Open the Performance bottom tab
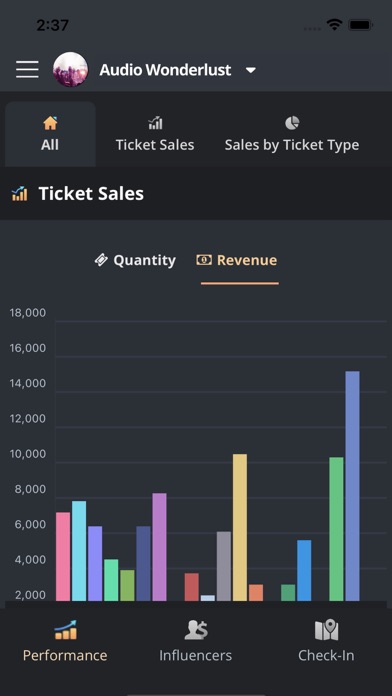Image resolution: width=392 pixels, height=696 pixels. click(65, 641)
